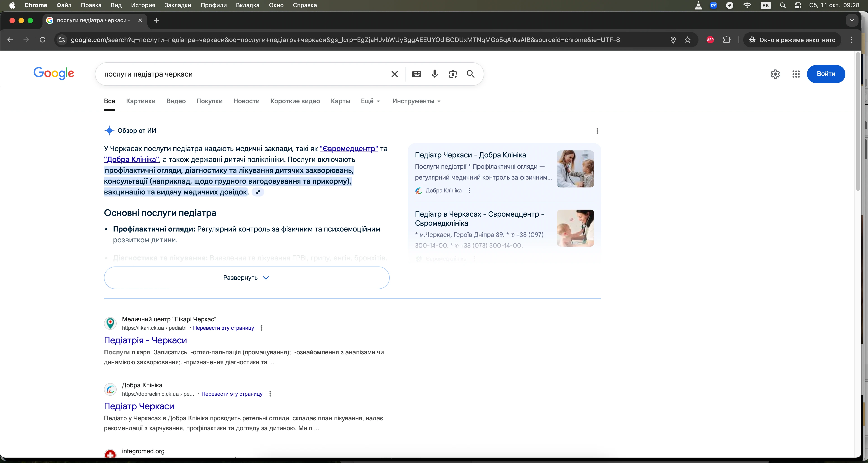This screenshot has width=868, height=463.
Task: Open quick settings gear icon
Action: coord(775,74)
